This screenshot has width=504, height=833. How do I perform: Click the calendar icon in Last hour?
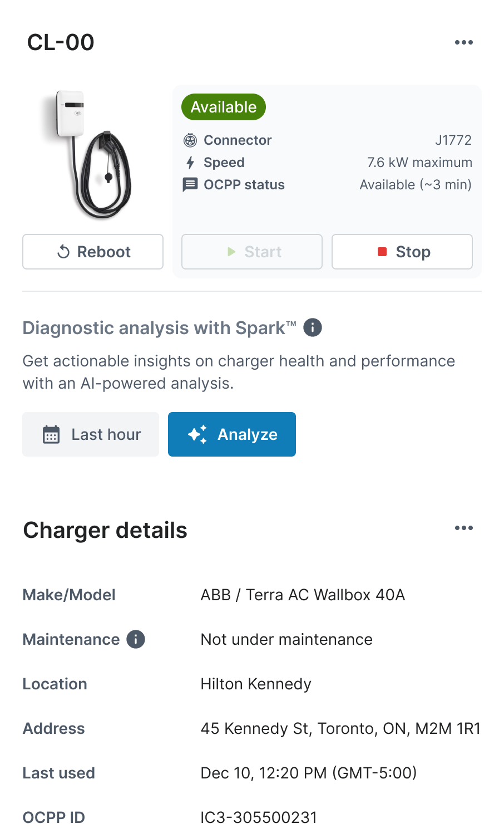click(x=51, y=434)
